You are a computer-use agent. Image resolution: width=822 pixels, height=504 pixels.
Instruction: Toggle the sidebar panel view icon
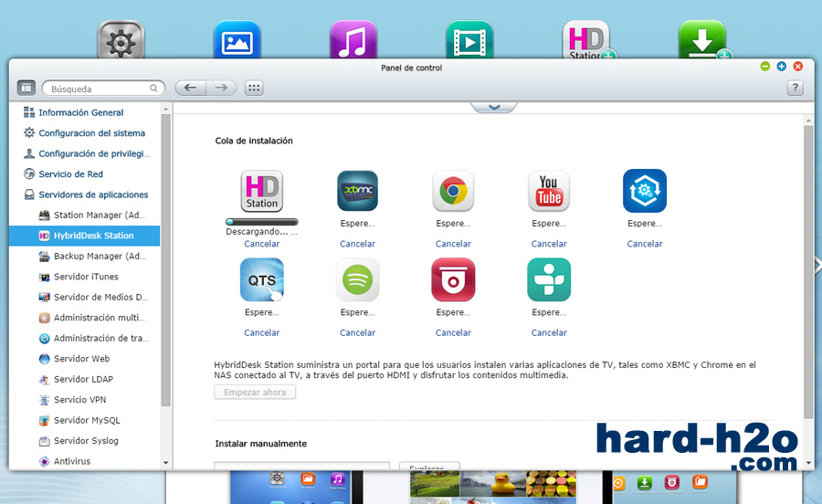point(26,88)
